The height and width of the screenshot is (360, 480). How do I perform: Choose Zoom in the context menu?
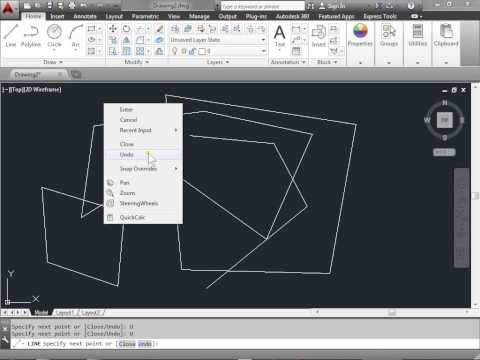143,193
